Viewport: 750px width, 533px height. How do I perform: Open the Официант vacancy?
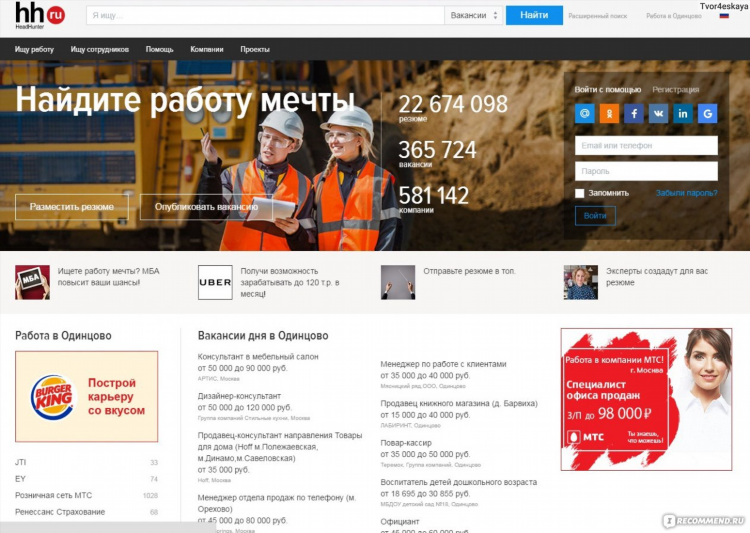(400, 522)
